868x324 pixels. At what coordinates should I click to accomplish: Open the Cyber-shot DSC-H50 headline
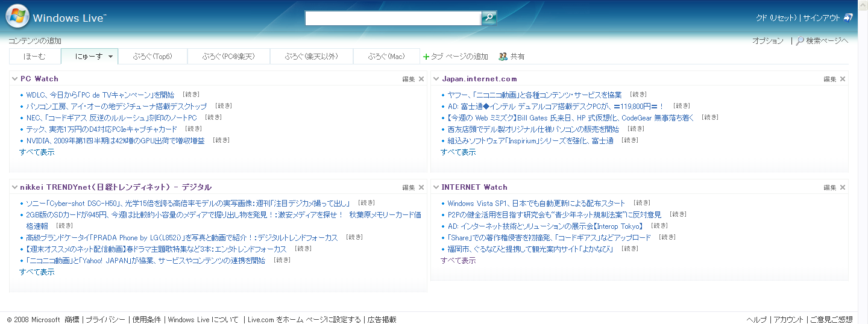tap(188, 203)
